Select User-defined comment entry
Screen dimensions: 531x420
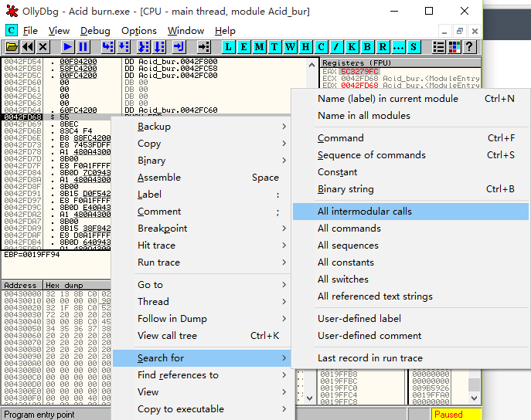(x=410, y=335)
